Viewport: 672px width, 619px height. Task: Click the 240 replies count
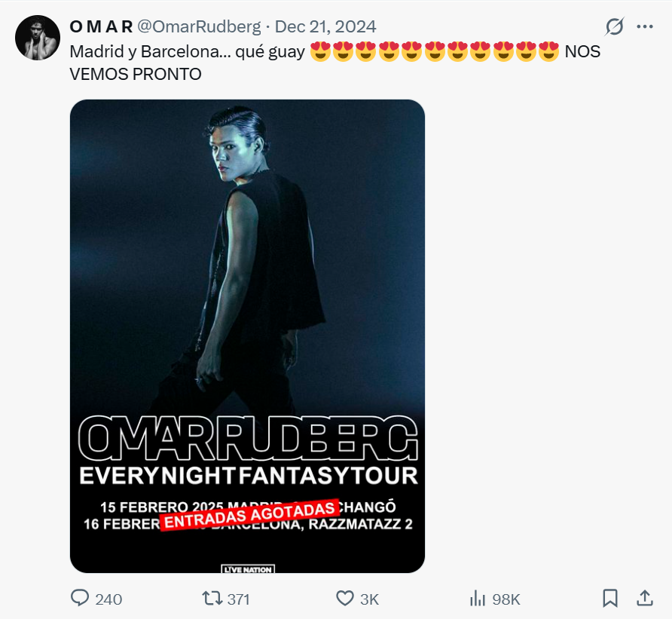pos(109,599)
